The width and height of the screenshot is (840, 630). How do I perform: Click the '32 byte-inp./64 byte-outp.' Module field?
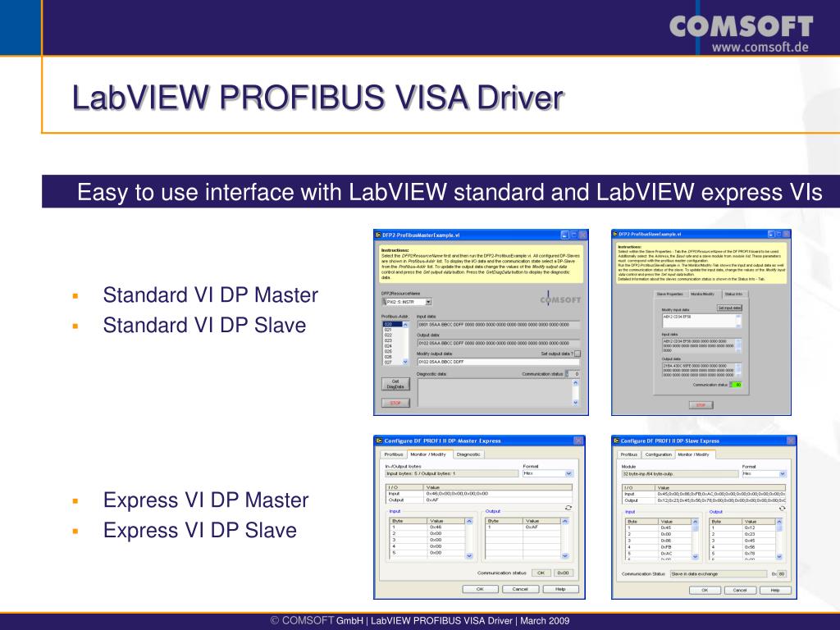[x=679, y=473]
